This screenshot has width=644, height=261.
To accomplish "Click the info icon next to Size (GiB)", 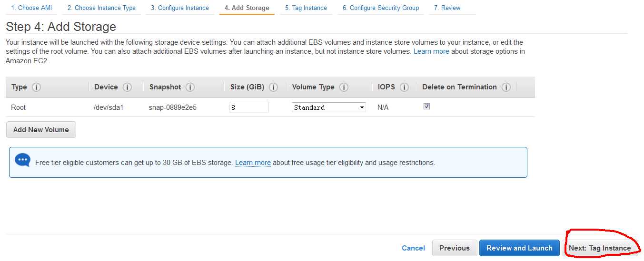I will pos(273,87).
